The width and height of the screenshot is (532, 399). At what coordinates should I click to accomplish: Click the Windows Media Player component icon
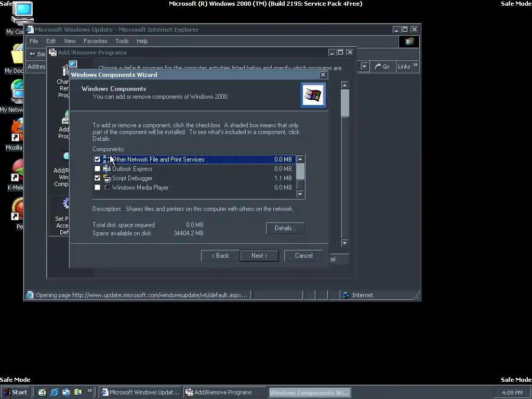click(x=107, y=187)
